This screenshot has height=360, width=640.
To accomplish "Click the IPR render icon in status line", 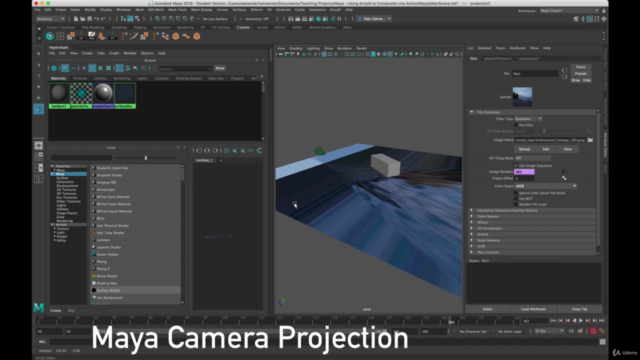I will [x=304, y=19].
